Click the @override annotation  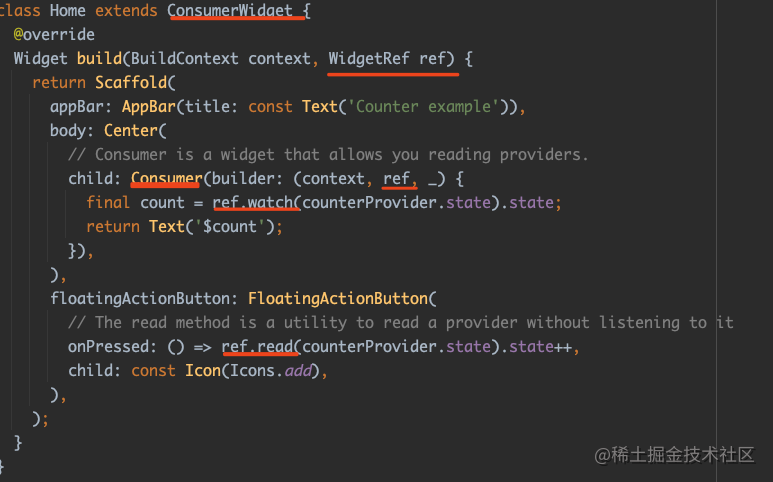coord(54,34)
